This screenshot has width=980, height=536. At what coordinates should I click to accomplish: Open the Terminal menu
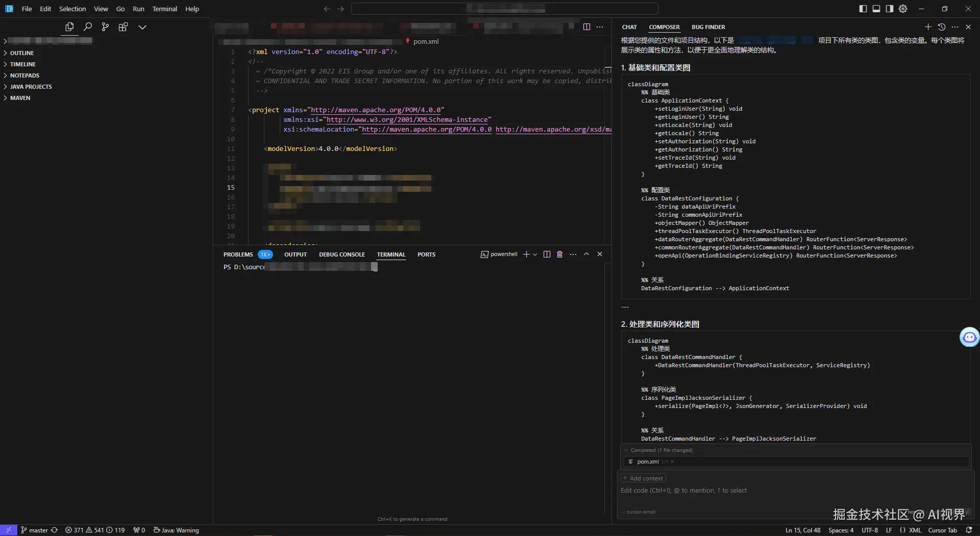click(164, 9)
